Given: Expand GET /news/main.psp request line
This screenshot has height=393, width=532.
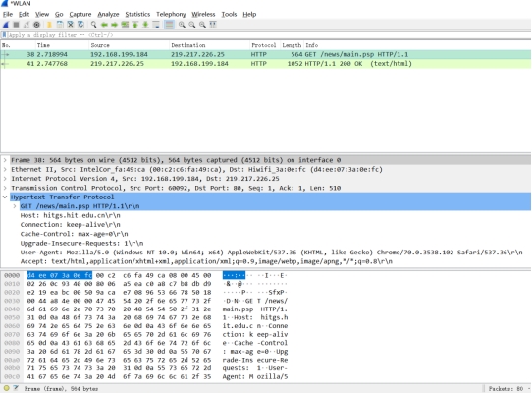Looking at the screenshot, I should click(15, 206).
